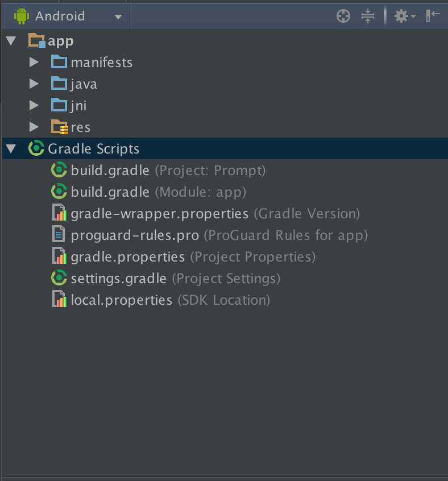This screenshot has width=448, height=481.
Task: Click the java folder icon
Action: [x=59, y=83]
